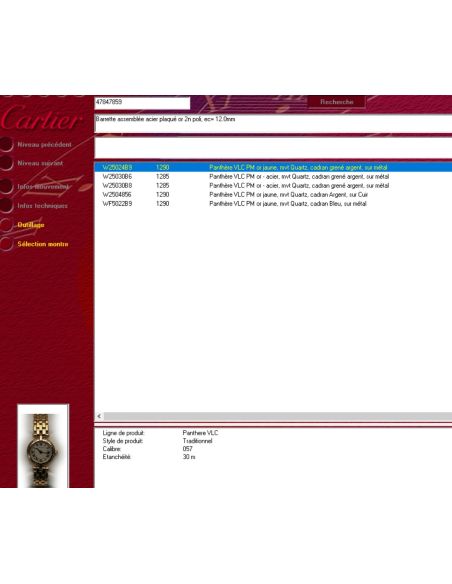The height and width of the screenshot is (584, 452).
Task: Click the round bullet beside Infos mouvement
Action: point(6,186)
